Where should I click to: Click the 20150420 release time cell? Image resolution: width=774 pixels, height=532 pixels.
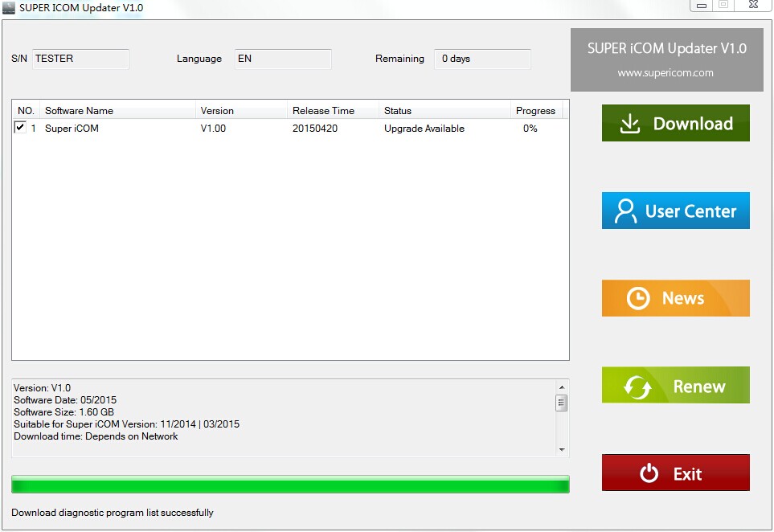click(x=315, y=129)
